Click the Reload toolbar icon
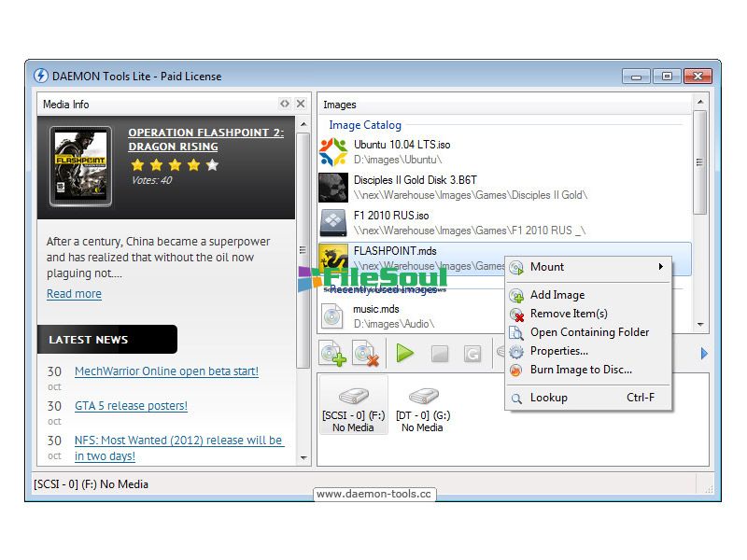The image size is (747, 560). [x=473, y=354]
